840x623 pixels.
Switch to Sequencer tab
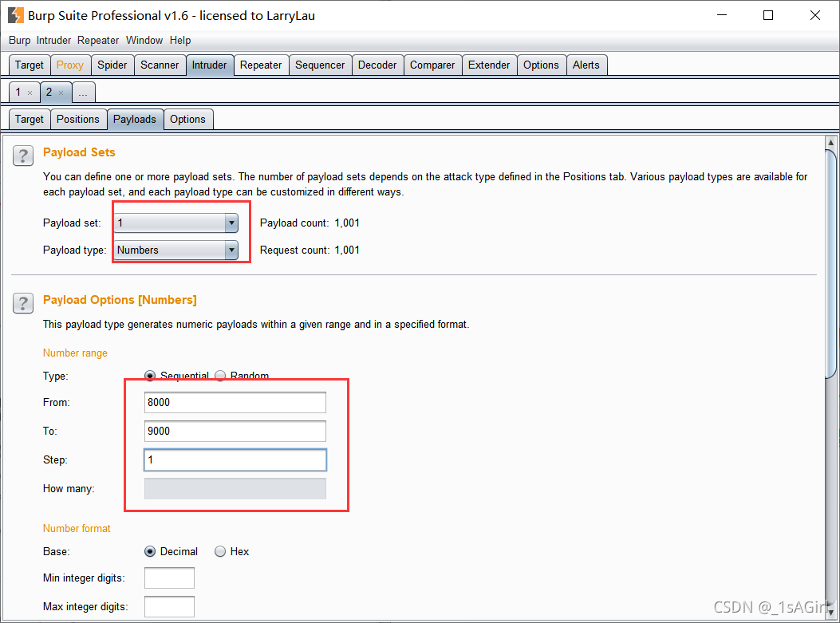pyautogui.click(x=320, y=65)
